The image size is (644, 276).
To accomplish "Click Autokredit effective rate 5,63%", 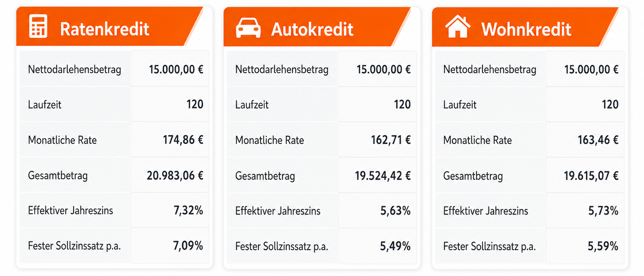I will pyautogui.click(x=395, y=211).
